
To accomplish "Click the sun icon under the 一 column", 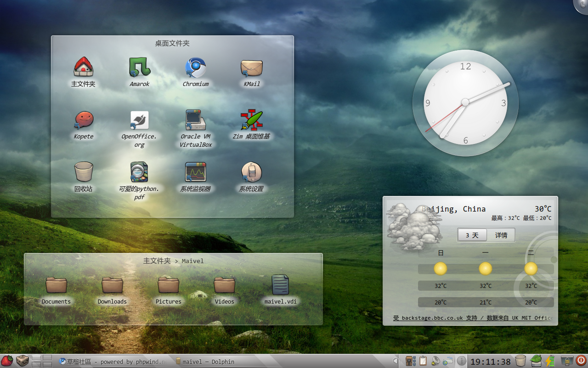I will click(x=486, y=269).
